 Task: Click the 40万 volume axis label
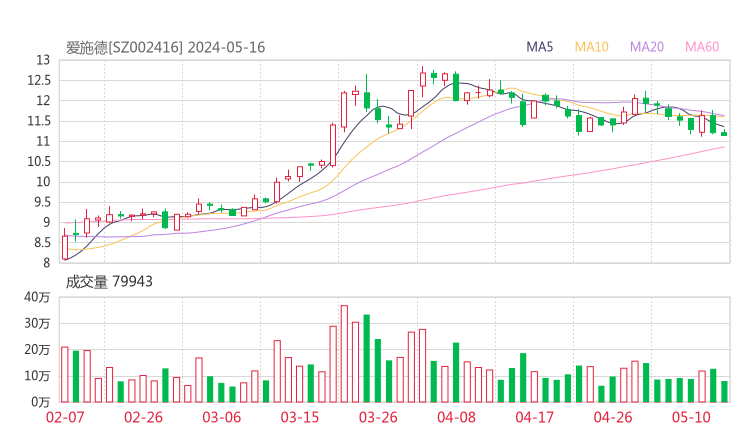(37, 297)
